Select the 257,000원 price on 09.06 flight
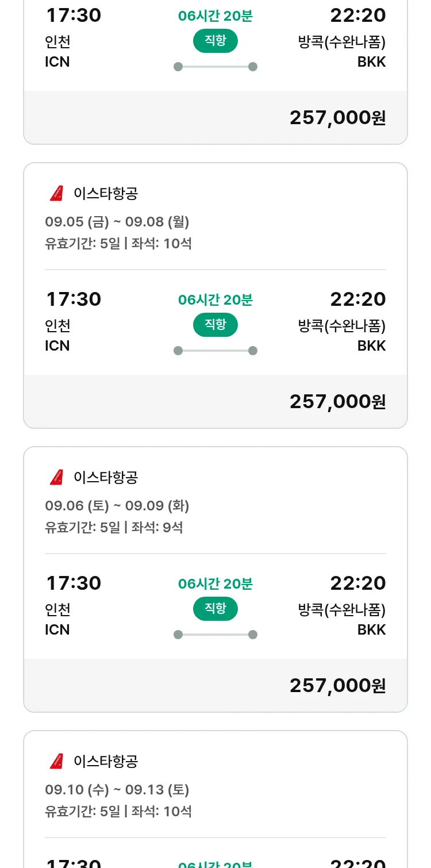Image resolution: width=431 pixels, height=868 pixels. (337, 686)
